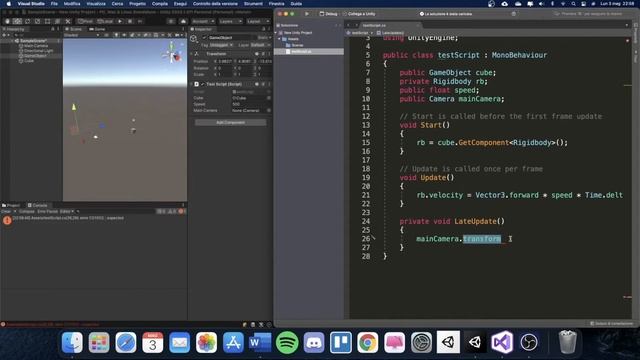
Task: Open OBS from the Dock
Action: pyautogui.click(x=529, y=342)
